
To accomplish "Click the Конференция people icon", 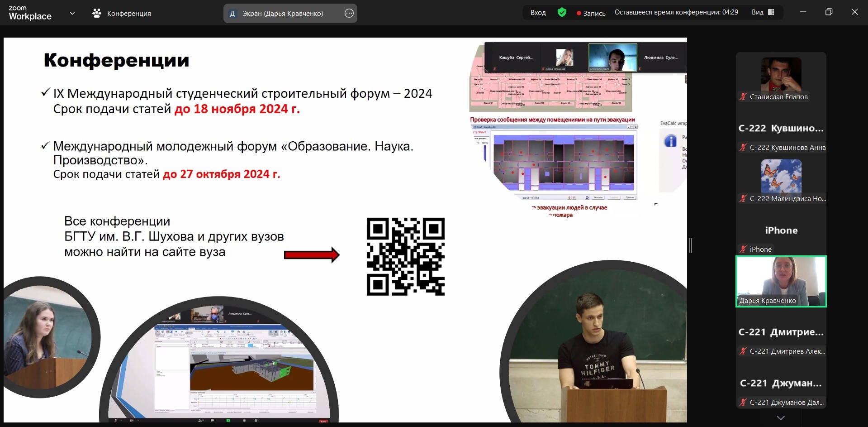I will (96, 14).
